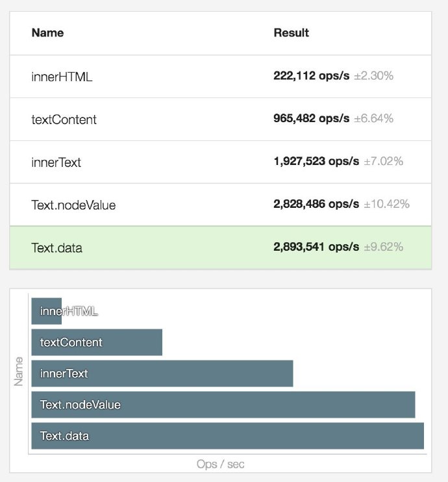
Task: Click the innerText bar in the chart
Action: [x=162, y=374]
